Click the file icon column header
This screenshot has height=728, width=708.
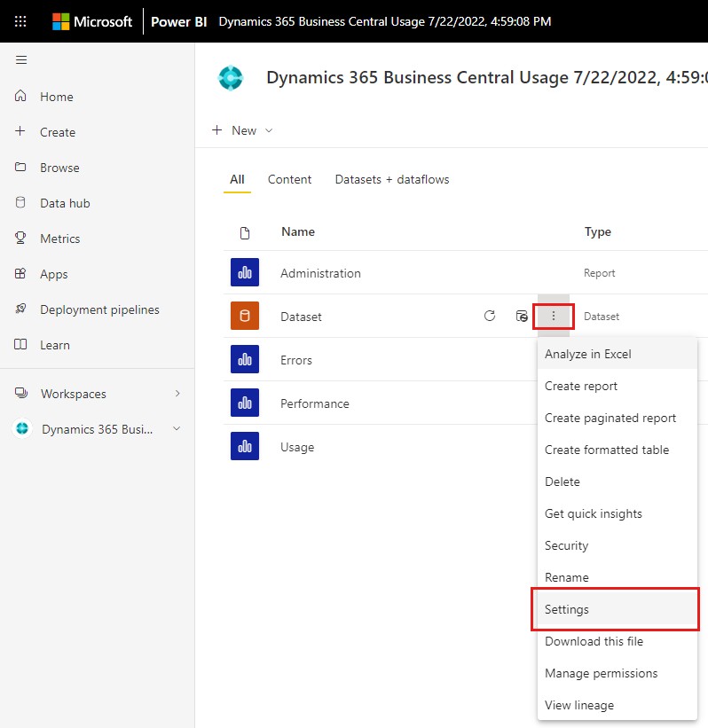point(245,232)
